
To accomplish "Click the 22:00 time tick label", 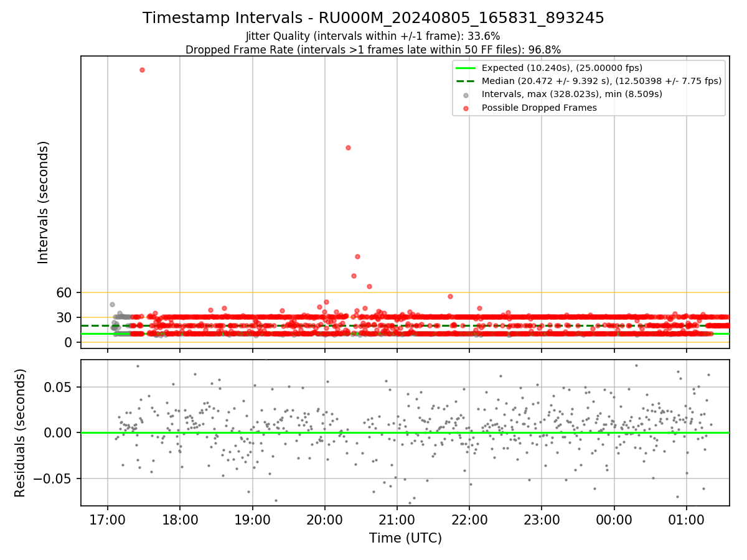I will pos(469,519).
